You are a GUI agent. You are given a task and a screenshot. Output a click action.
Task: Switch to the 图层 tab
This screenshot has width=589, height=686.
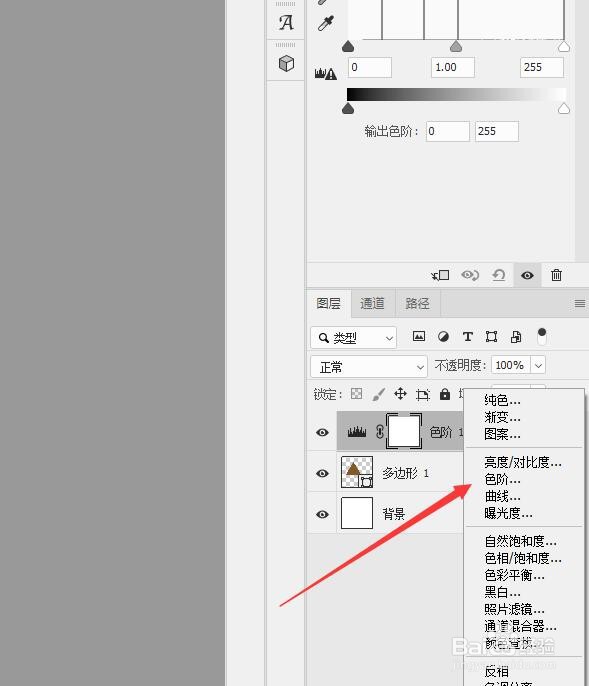click(329, 303)
